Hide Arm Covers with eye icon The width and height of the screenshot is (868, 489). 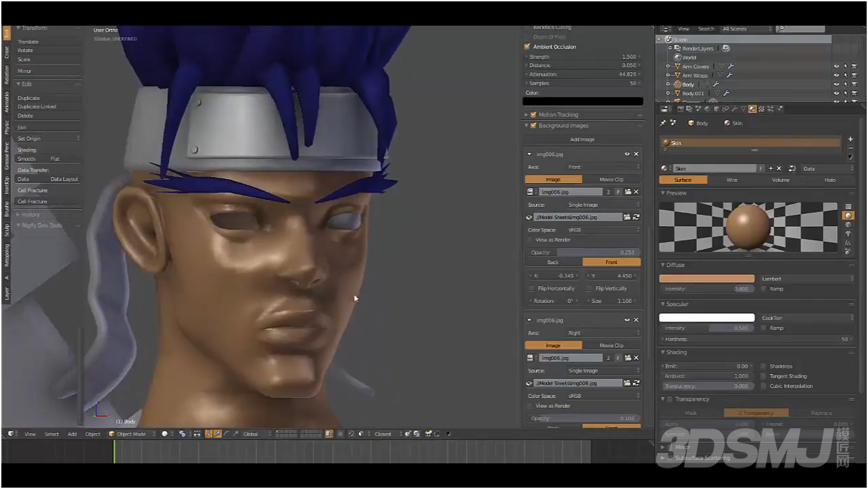point(836,66)
